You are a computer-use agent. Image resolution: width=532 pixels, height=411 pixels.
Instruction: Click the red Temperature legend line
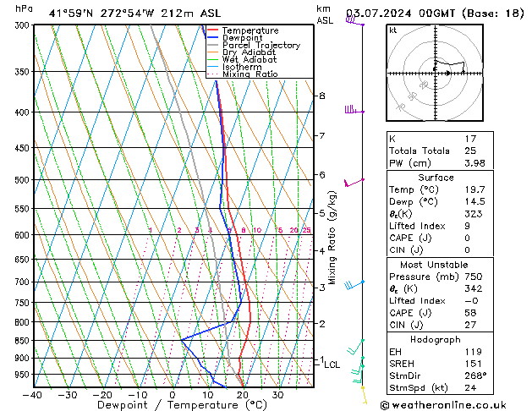[212, 30]
